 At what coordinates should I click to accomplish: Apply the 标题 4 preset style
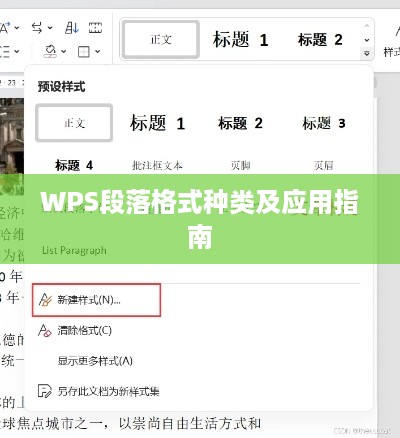coord(74,165)
